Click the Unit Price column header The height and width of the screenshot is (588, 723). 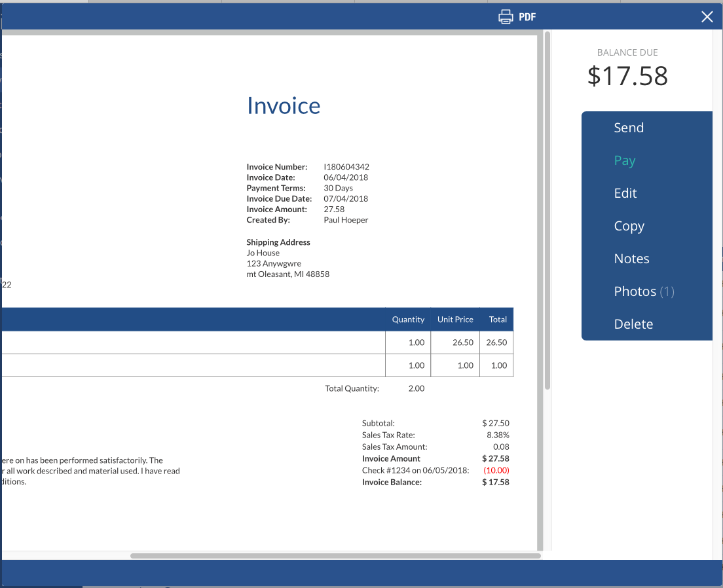point(455,320)
